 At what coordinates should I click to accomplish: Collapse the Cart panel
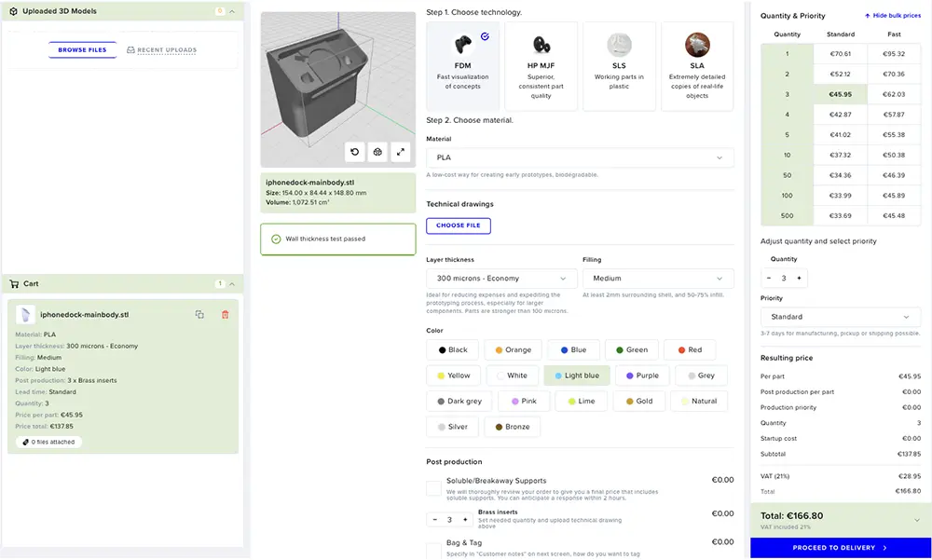pos(232,283)
